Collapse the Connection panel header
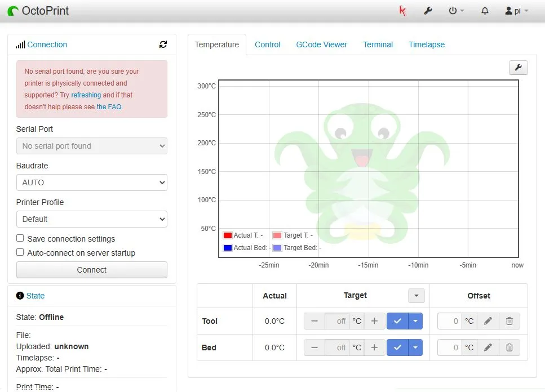This screenshot has height=392, width=545. click(x=47, y=44)
